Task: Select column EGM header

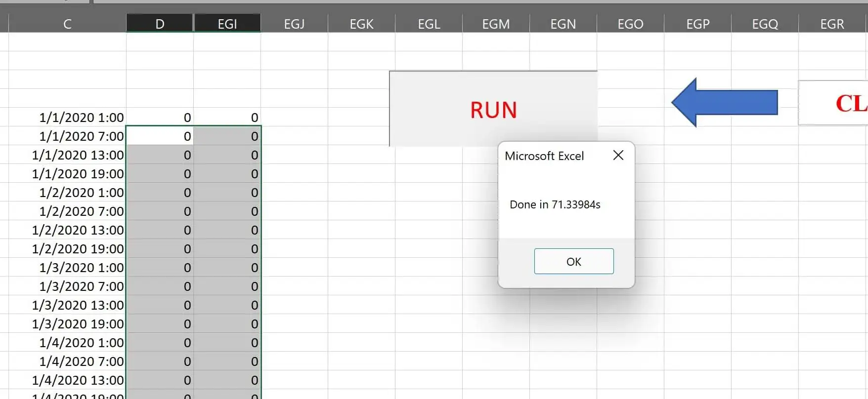Action: [x=496, y=24]
